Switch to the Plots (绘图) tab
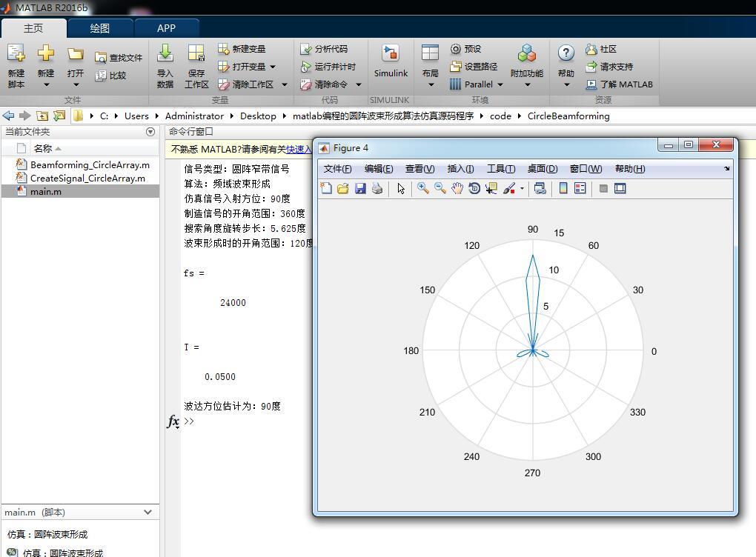The height and width of the screenshot is (557, 756). click(100, 28)
